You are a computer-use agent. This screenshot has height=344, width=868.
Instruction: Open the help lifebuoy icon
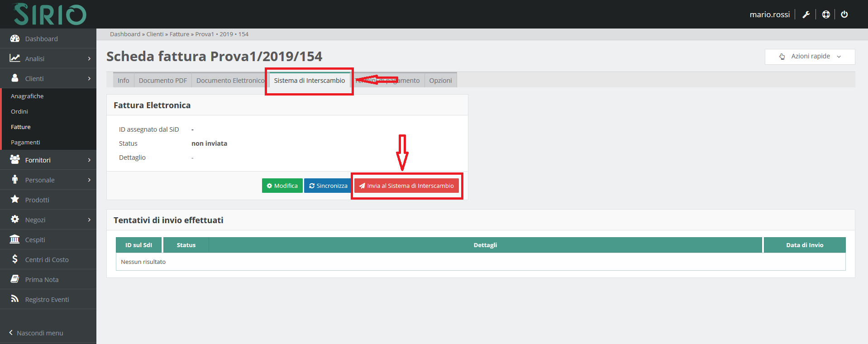826,14
